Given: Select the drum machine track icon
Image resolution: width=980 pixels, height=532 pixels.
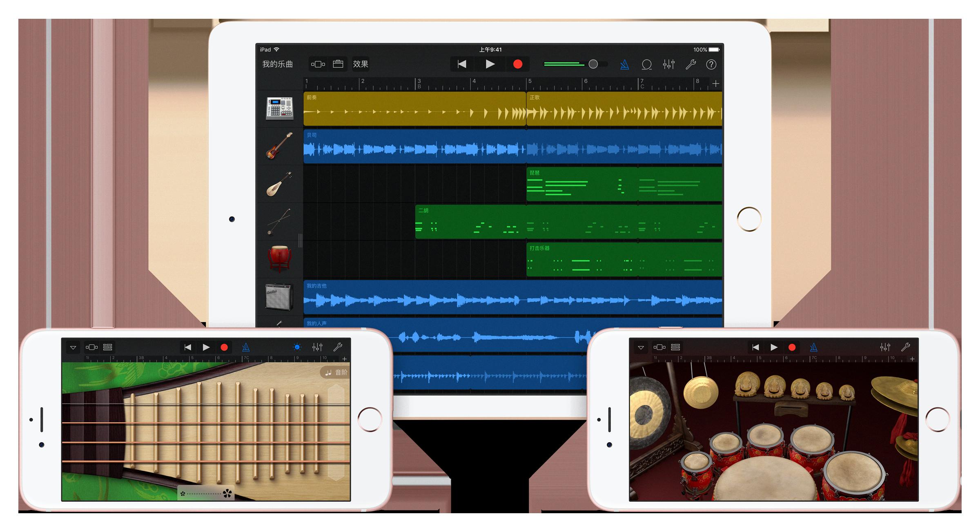Looking at the screenshot, I should (x=280, y=109).
